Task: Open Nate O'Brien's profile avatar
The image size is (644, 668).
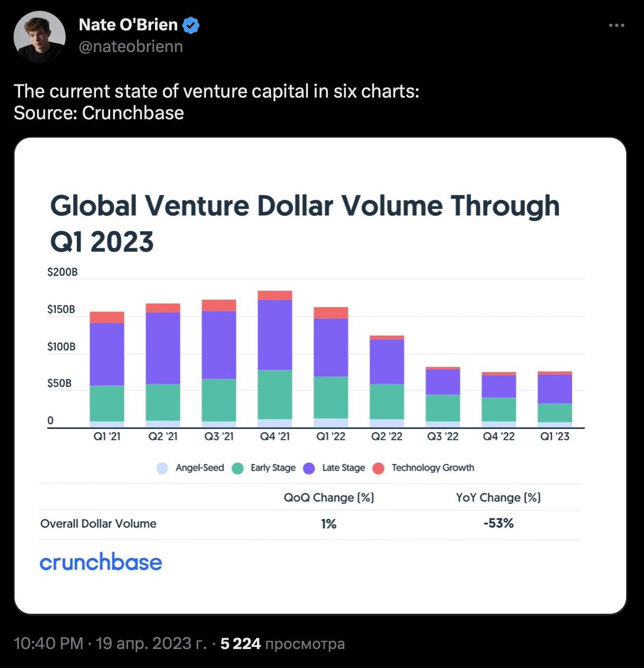Action: point(40,36)
